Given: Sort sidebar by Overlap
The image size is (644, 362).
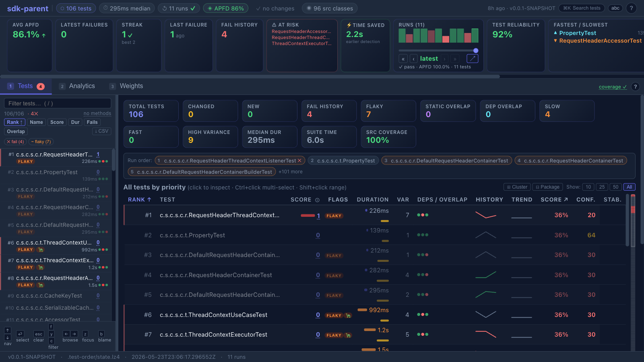Looking at the screenshot, I should coord(16,132).
